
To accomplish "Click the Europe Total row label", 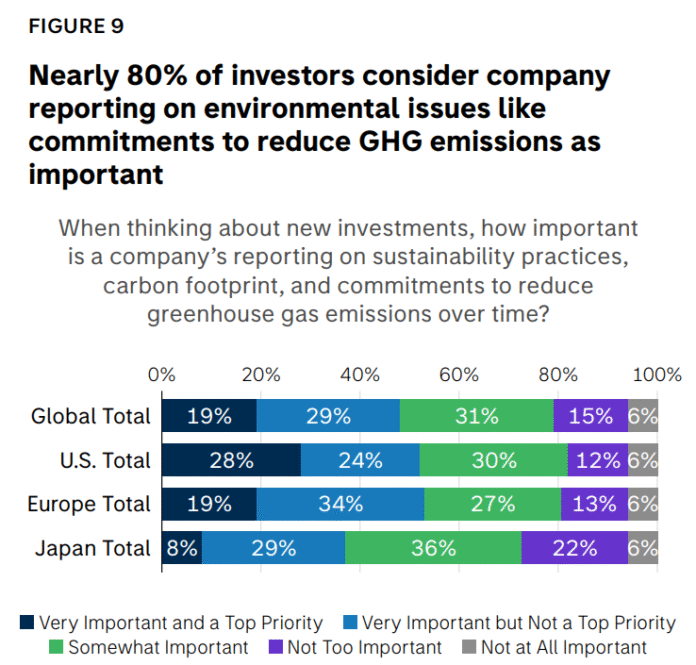I will coord(88,504).
